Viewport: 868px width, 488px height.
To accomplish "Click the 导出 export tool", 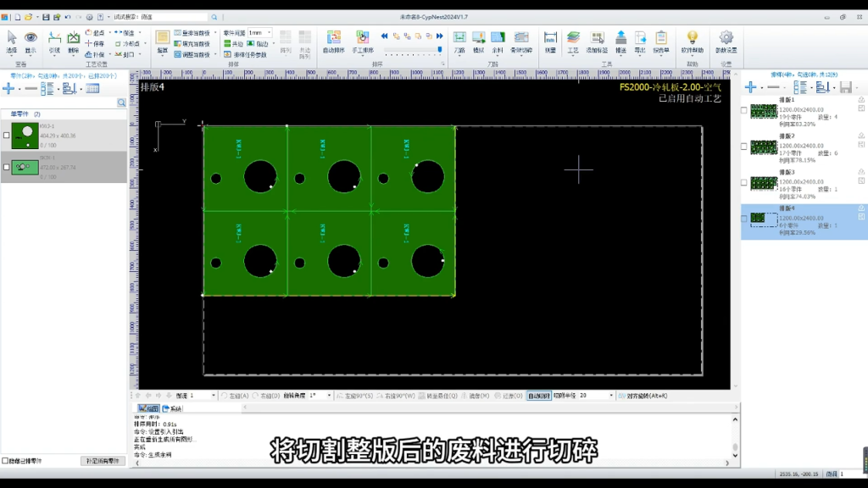I will tap(640, 42).
